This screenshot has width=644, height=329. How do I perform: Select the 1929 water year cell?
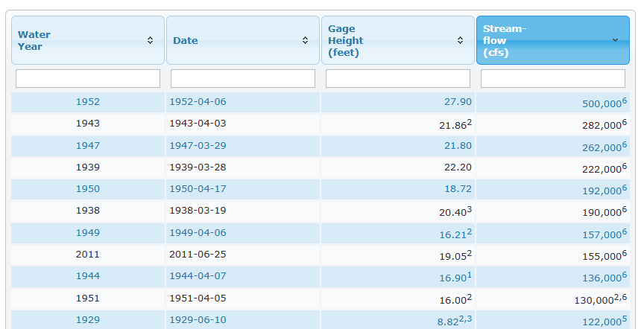coord(87,320)
